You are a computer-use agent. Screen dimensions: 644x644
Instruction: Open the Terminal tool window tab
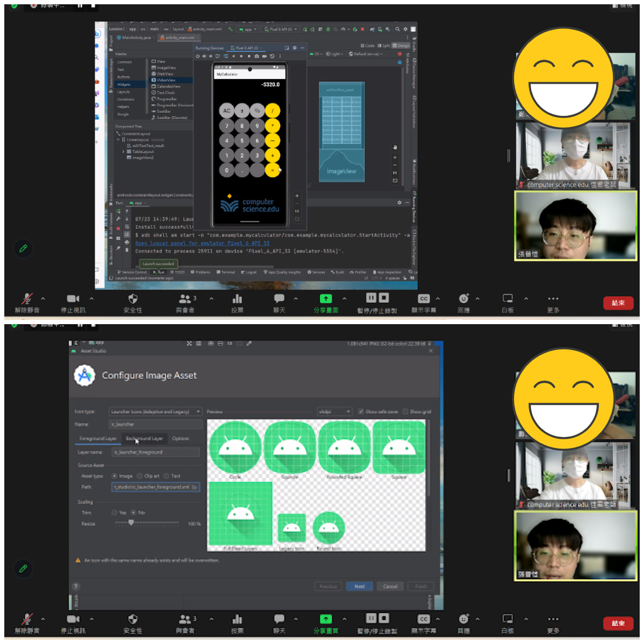[x=225, y=272]
